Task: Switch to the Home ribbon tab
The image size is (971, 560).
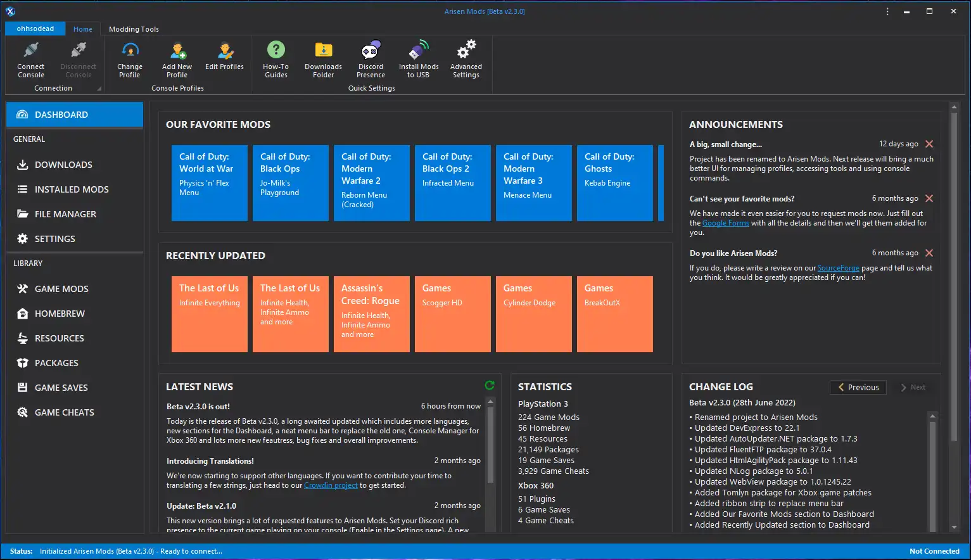Action: 82,29
